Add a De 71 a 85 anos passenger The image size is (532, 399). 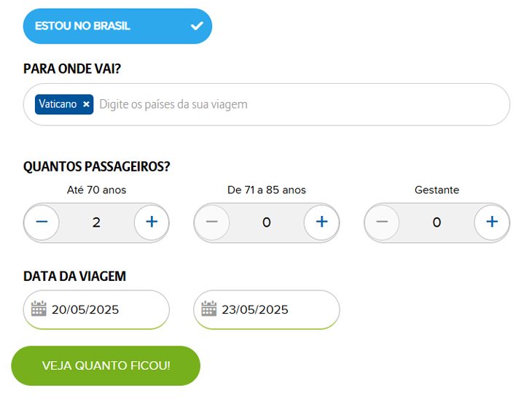321,222
